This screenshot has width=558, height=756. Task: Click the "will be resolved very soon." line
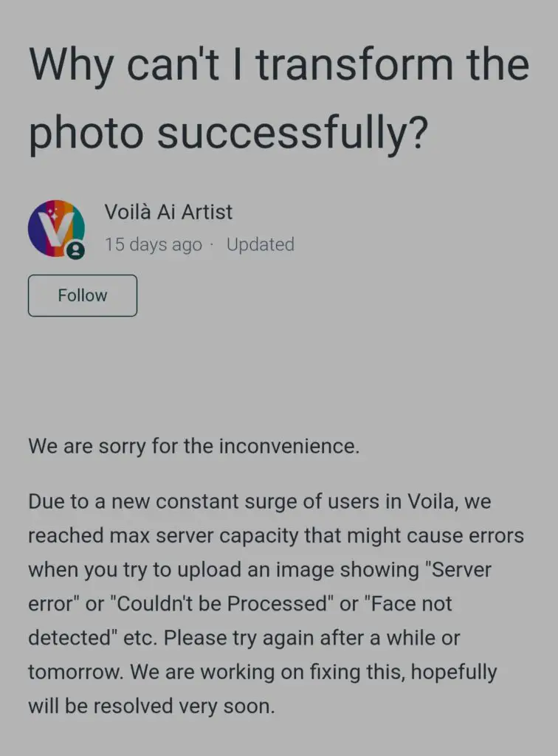[152, 706]
